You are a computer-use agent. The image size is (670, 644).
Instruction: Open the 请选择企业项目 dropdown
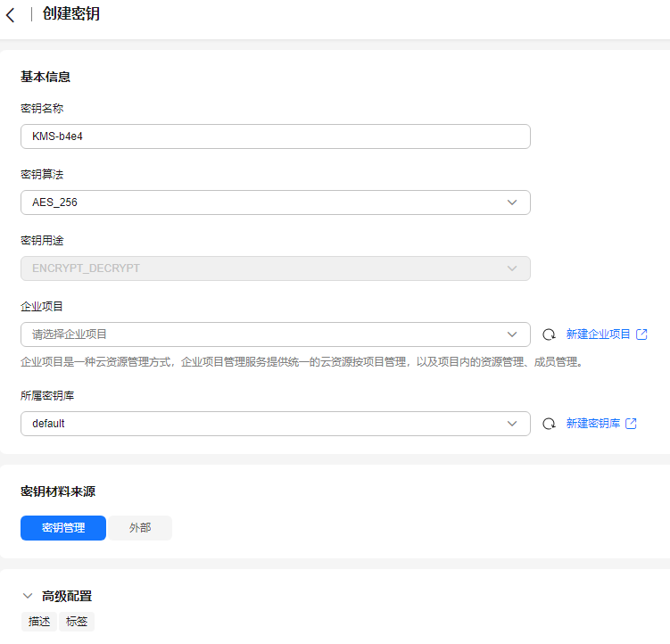[x=276, y=334]
